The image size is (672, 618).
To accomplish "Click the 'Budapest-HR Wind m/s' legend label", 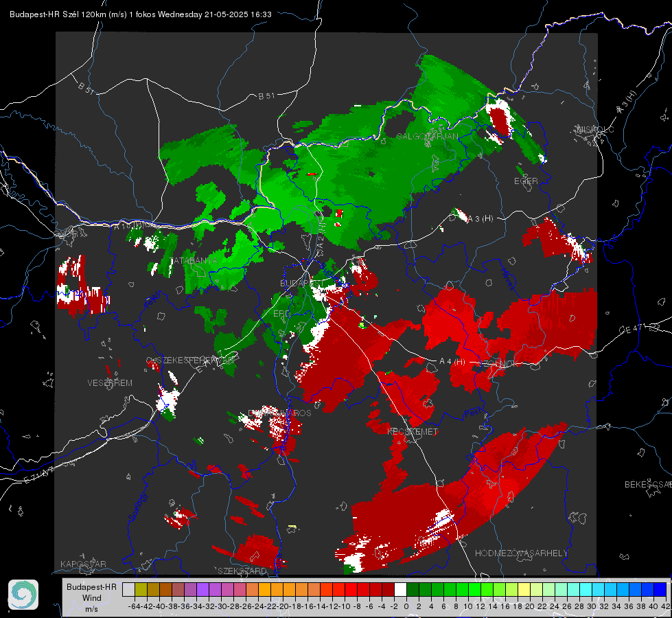I will point(92,598).
